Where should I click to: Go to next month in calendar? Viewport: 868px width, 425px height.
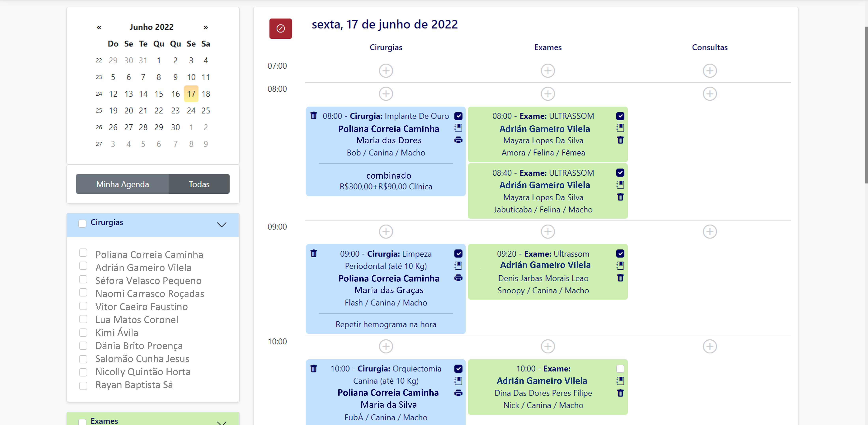click(x=206, y=27)
